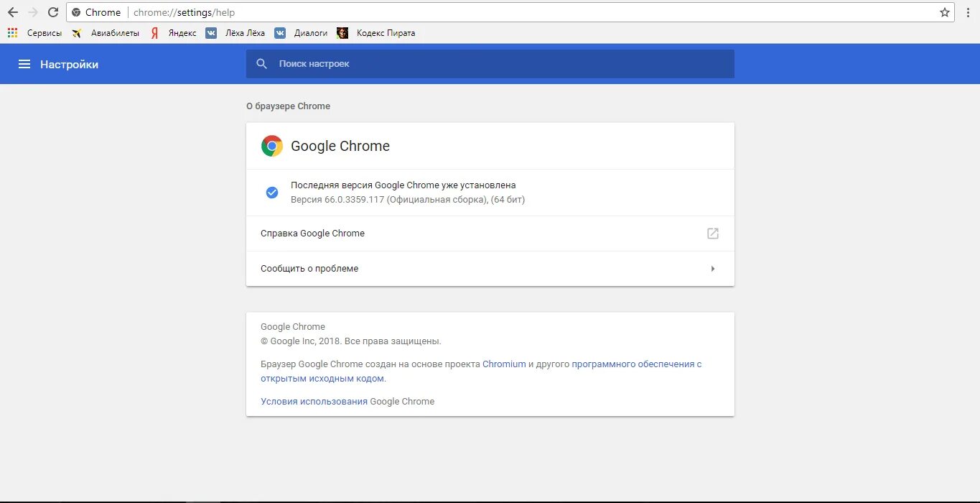Click the Авиабилеты plane bookmark icon

click(x=77, y=33)
